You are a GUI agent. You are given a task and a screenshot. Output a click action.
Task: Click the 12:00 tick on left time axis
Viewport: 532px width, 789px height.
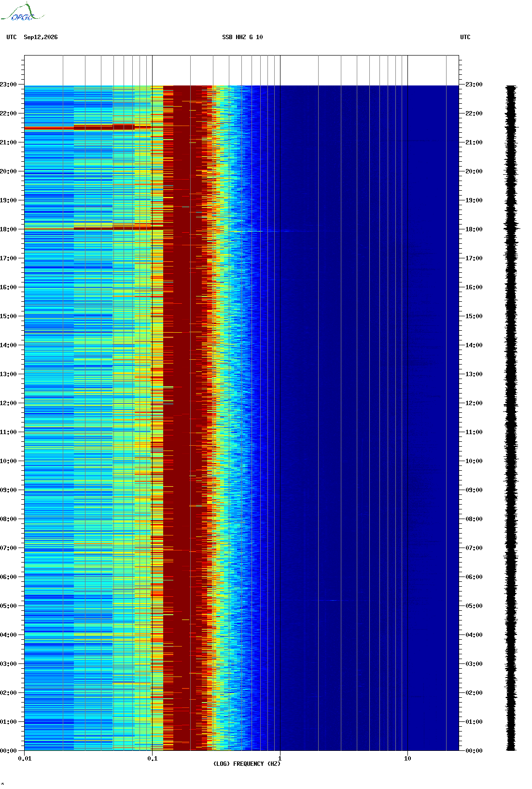pos(8,403)
